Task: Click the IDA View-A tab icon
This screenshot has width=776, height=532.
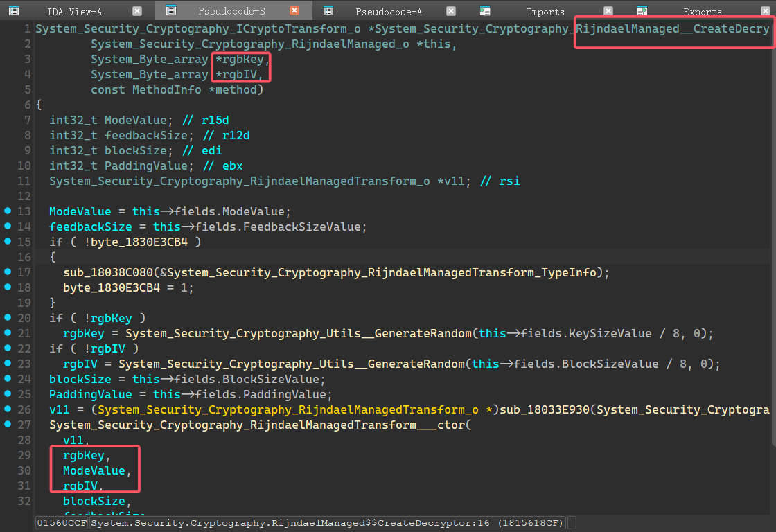Action: pyautogui.click(x=14, y=11)
